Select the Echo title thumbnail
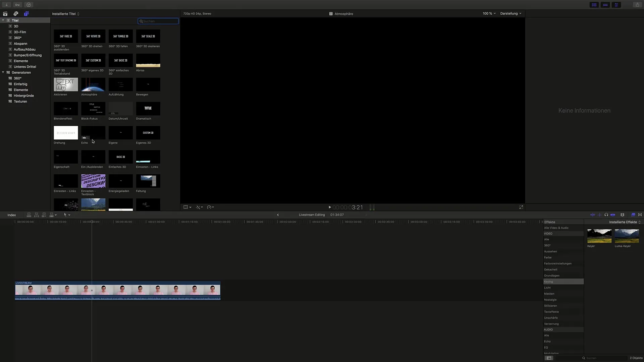The width and height of the screenshot is (644, 362). pyautogui.click(x=93, y=133)
